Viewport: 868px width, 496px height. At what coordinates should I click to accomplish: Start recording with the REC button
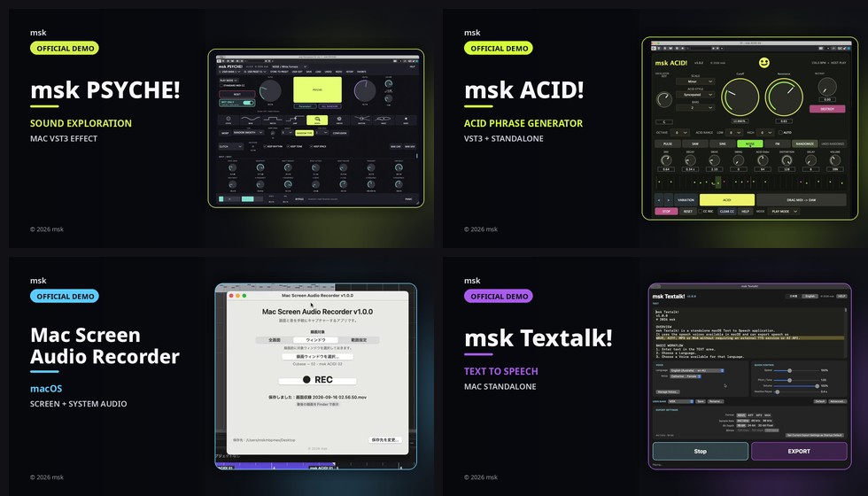[317, 380]
